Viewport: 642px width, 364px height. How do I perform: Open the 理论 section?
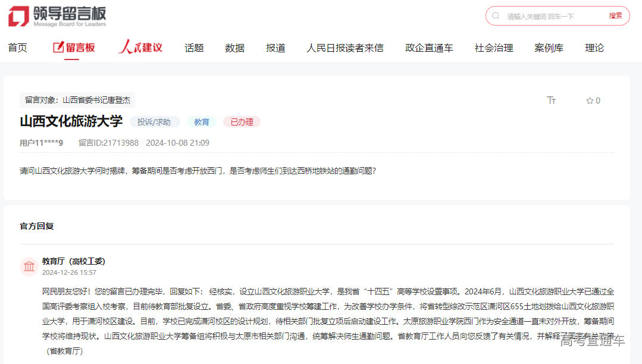point(594,47)
